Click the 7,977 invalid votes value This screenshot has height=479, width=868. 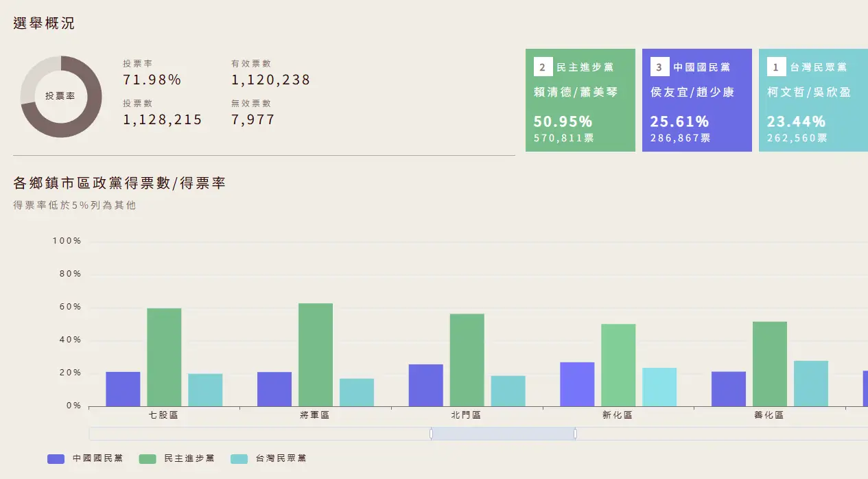click(x=253, y=119)
